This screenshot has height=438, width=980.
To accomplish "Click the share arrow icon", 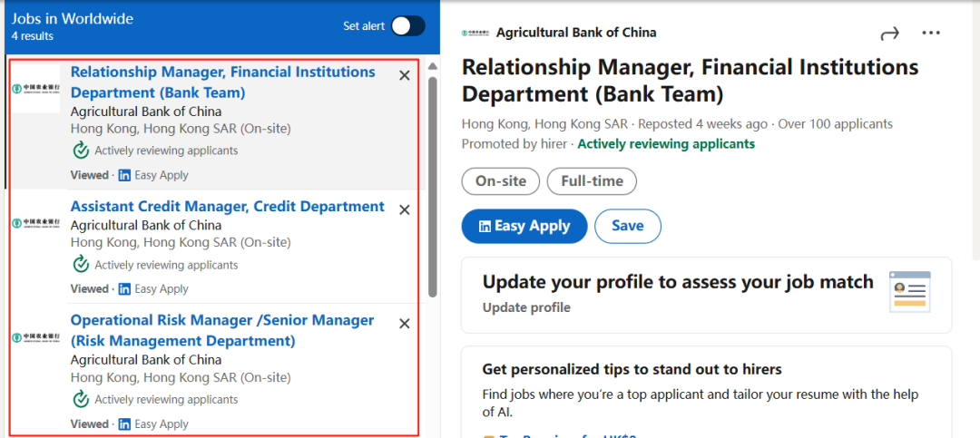I will coord(889,34).
